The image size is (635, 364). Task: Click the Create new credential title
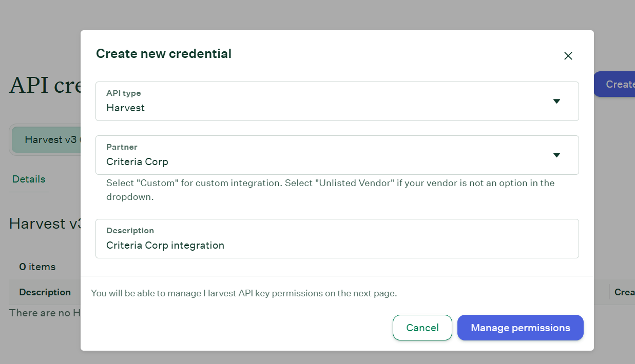pos(164,53)
